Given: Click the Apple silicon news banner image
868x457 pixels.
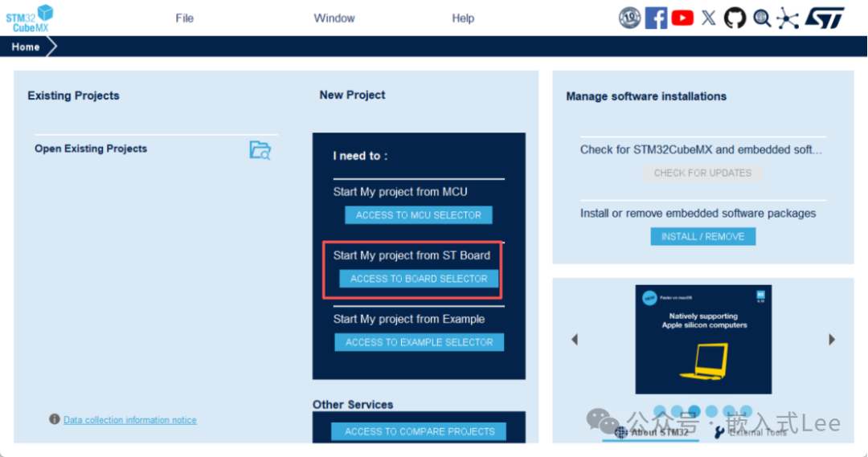Looking at the screenshot, I should click(x=703, y=340).
